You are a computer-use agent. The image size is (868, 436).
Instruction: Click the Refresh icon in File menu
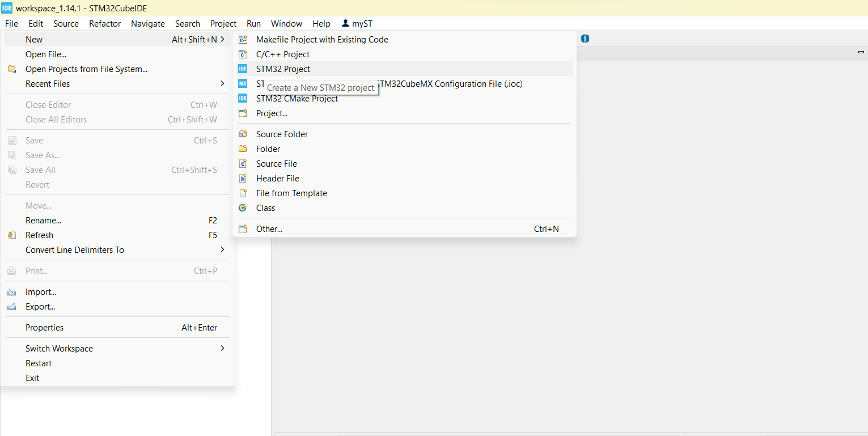point(12,235)
